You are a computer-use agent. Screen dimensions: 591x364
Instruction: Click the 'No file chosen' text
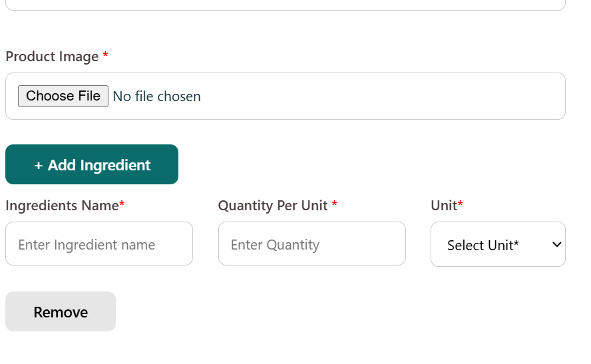click(x=157, y=96)
